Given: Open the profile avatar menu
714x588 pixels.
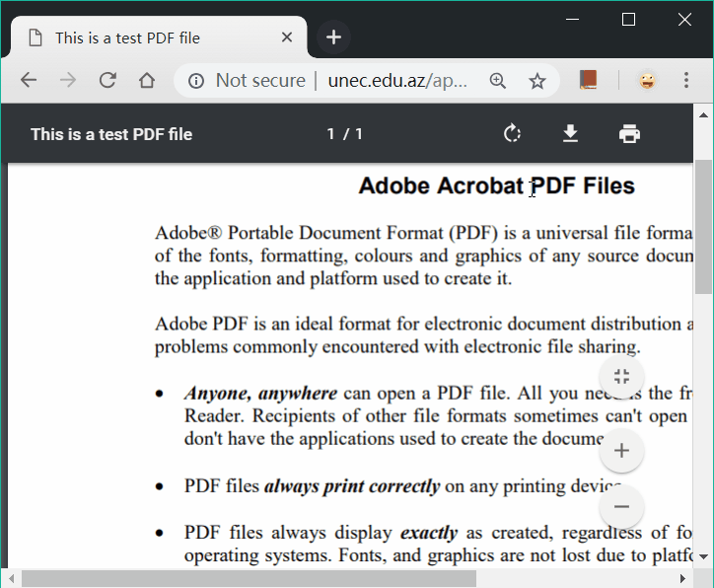Looking at the screenshot, I should tap(647, 81).
